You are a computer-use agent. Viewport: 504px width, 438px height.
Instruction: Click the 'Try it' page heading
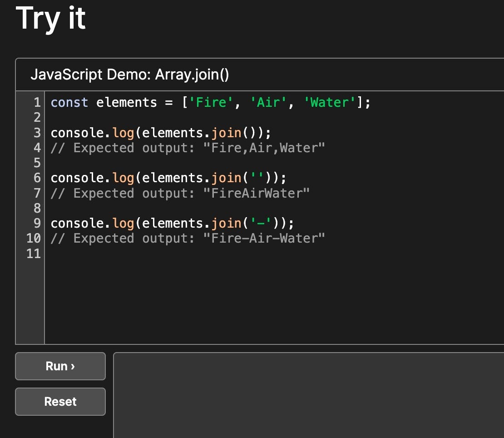pyautogui.click(x=50, y=18)
